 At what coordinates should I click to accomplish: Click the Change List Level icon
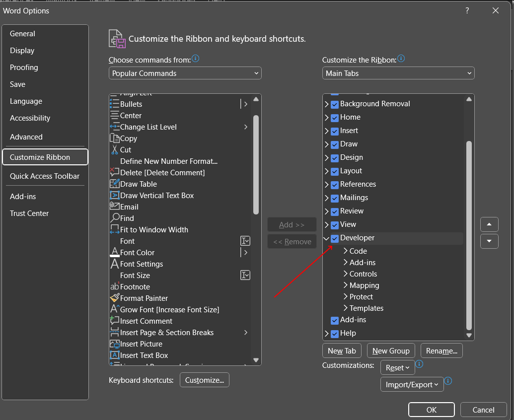pos(114,127)
